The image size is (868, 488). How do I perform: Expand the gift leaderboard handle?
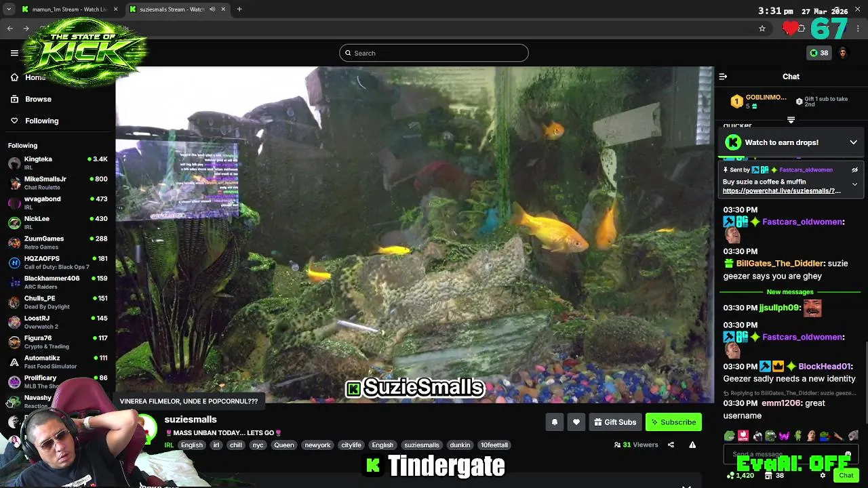791,120
